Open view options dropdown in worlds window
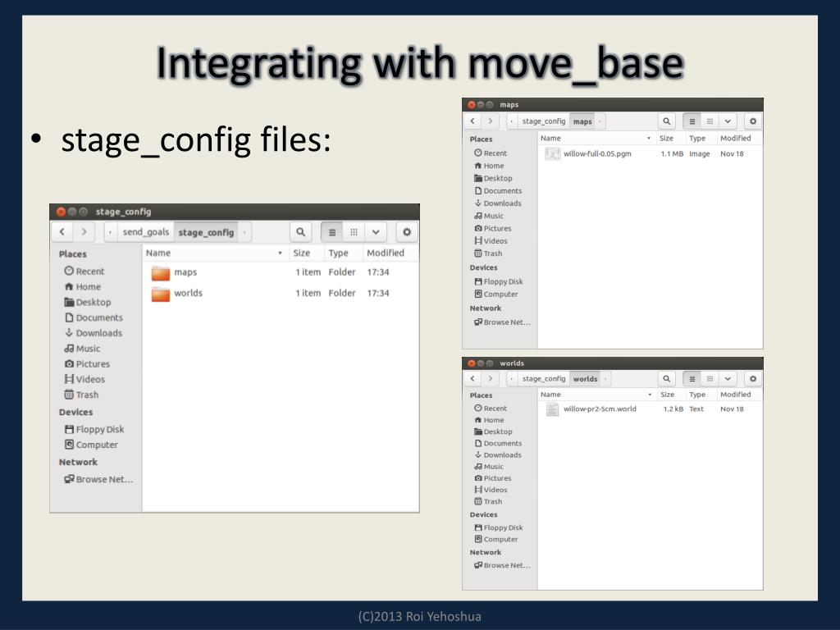This screenshot has width=840, height=630. coord(728,379)
